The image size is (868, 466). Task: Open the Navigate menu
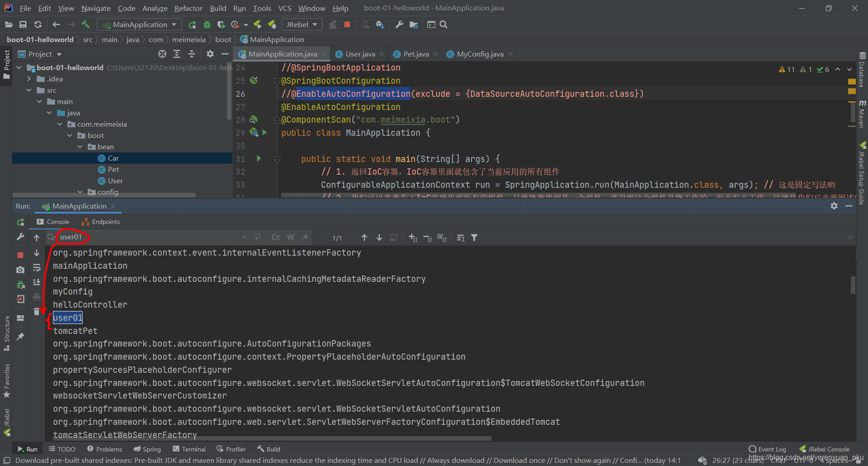point(96,8)
